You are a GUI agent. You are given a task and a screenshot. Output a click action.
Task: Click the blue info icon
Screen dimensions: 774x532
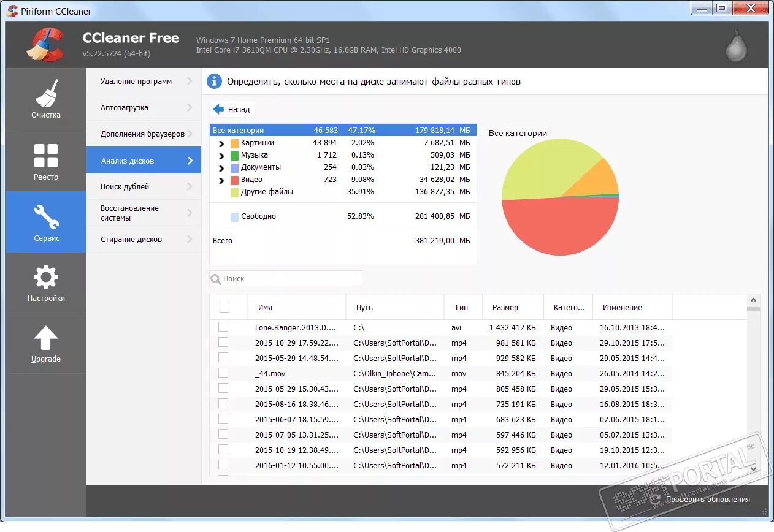pos(214,81)
